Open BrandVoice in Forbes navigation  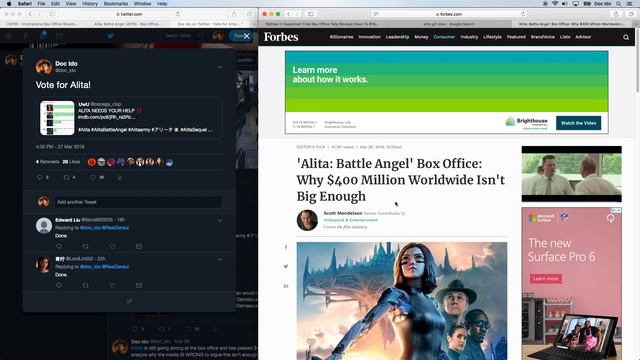[542, 37]
